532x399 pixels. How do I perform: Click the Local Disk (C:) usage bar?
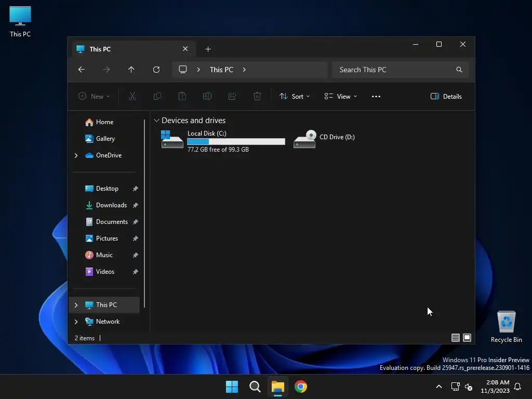[236, 141]
